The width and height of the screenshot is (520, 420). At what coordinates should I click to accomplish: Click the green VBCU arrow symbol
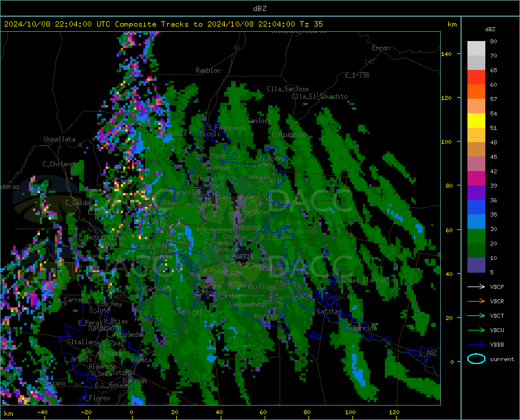click(476, 330)
